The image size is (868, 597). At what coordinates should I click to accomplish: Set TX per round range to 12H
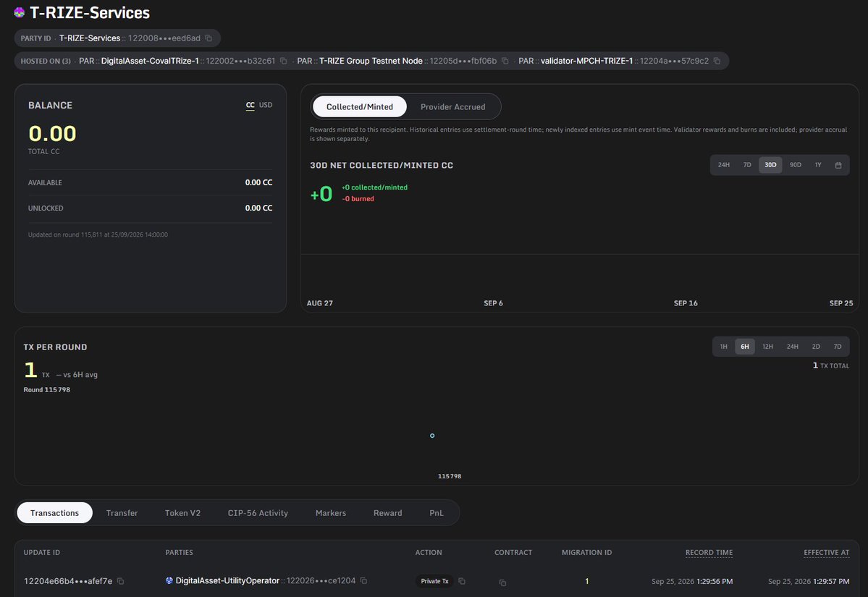[x=768, y=347]
